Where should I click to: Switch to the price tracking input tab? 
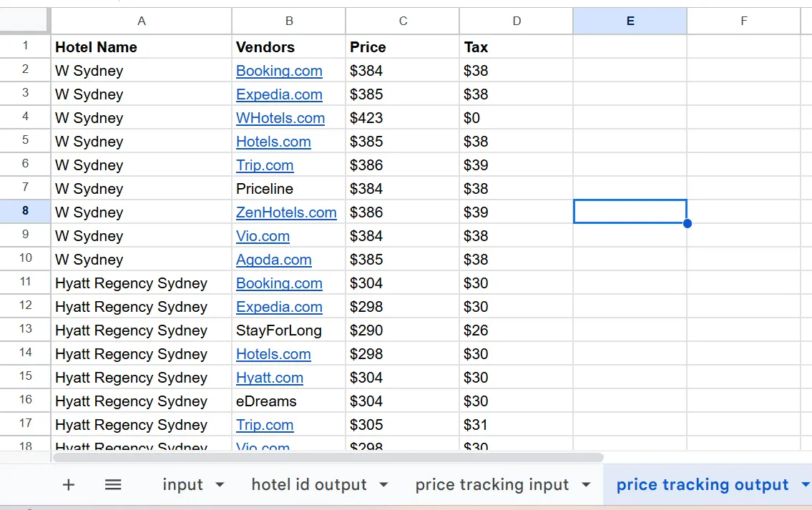click(x=492, y=485)
